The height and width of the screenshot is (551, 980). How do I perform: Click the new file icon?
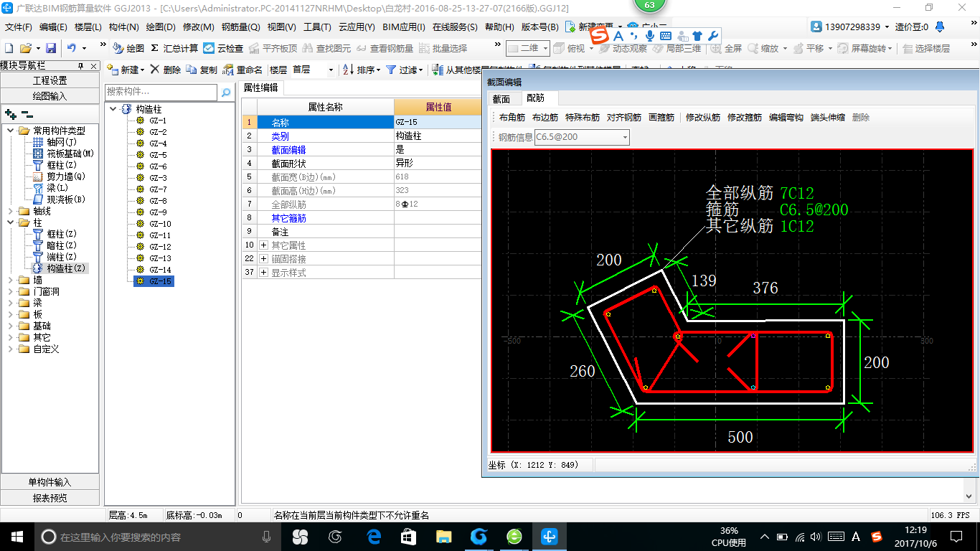click(x=9, y=48)
